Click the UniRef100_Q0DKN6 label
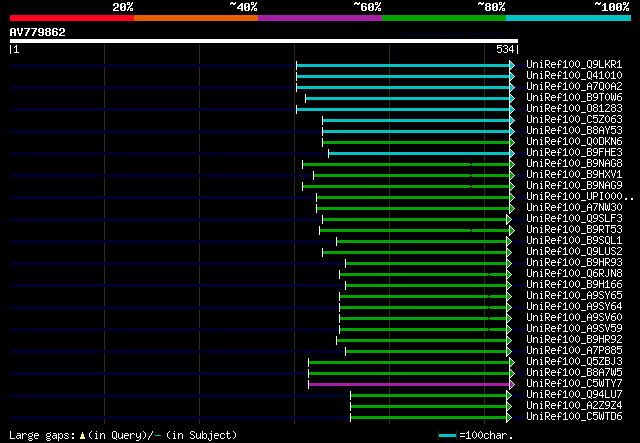Image resolution: width=640 pixels, height=443 pixels. pyautogui.click(x=574, y=142)
